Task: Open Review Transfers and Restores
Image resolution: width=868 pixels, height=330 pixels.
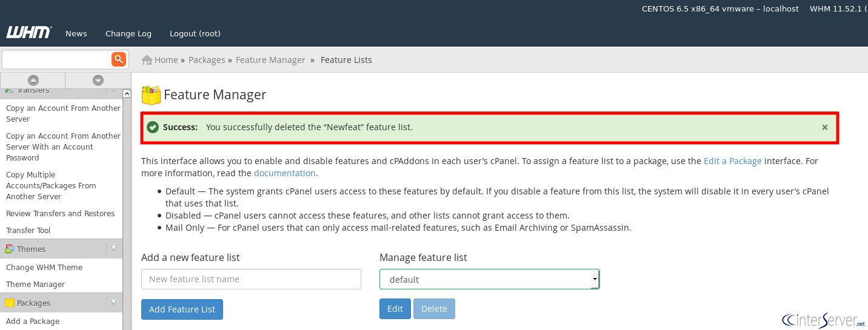Action: pos(60,214)
